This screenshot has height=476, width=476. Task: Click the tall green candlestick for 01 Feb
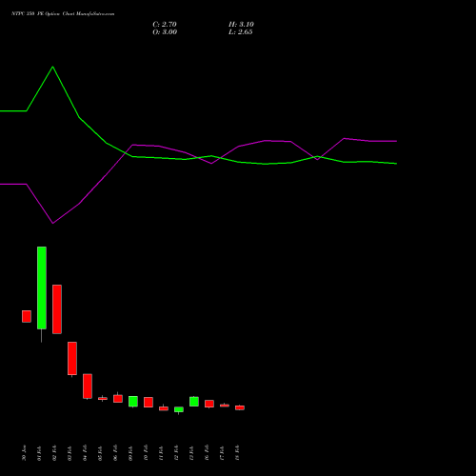point(42,288)
